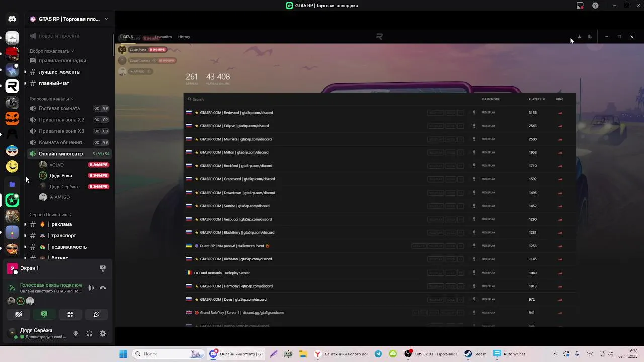Expand the главный-чат channel arrow

coord(25,83)
